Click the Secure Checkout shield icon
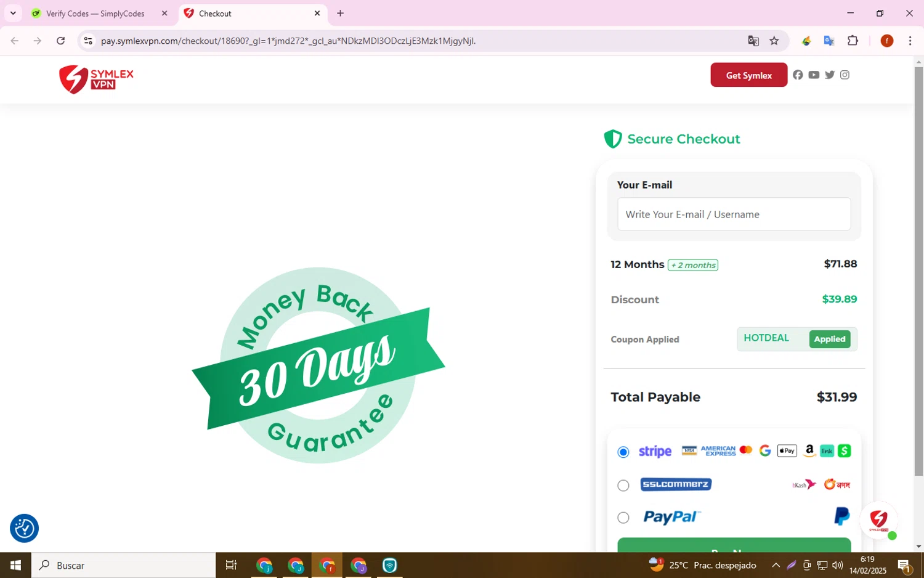The image size is (924, 578). [x=612, y=139]
